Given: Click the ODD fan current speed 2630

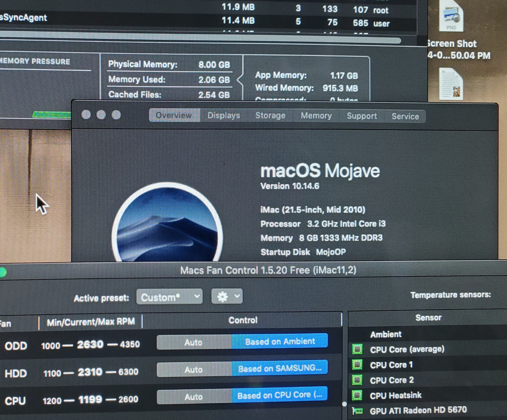Looking at the screenshot, I should [90, 344].
